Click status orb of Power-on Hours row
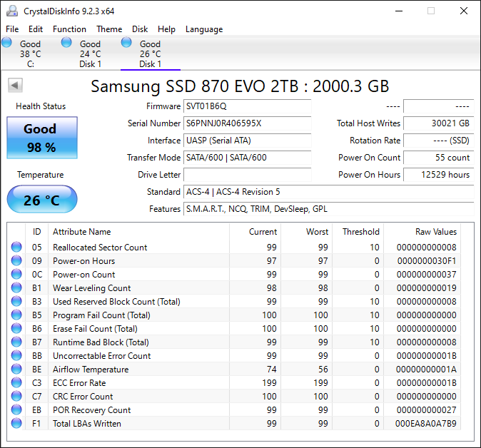The width and height of the screenshot is (481, 448). point(16,260)
